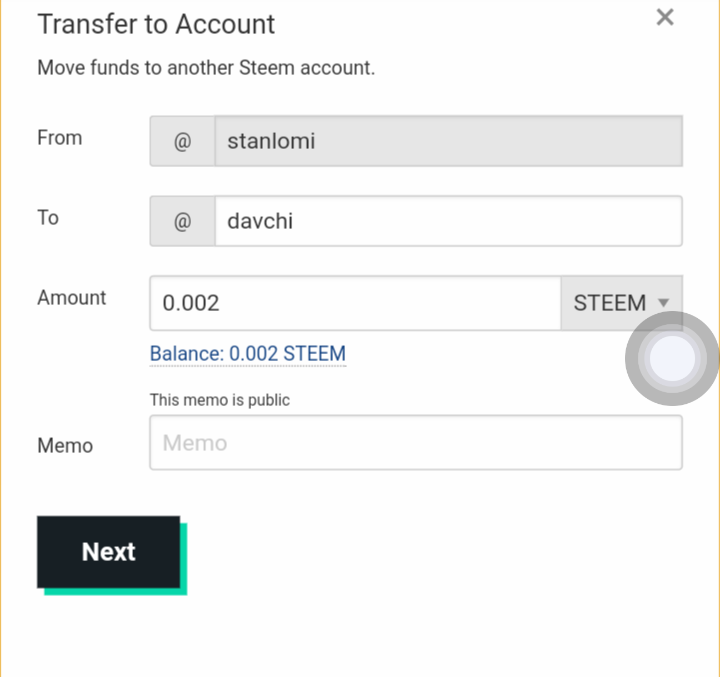Click the Amount field showing 0.002
The height and width of the screenshot is (677, 720).
pos(355,303)
